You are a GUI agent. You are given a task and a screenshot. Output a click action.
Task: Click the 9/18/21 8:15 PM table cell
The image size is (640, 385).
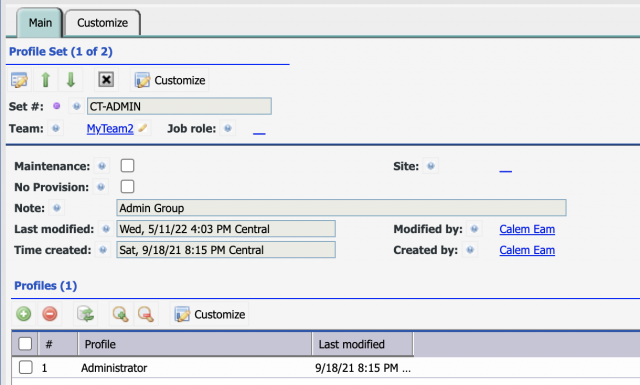point(362,368)
